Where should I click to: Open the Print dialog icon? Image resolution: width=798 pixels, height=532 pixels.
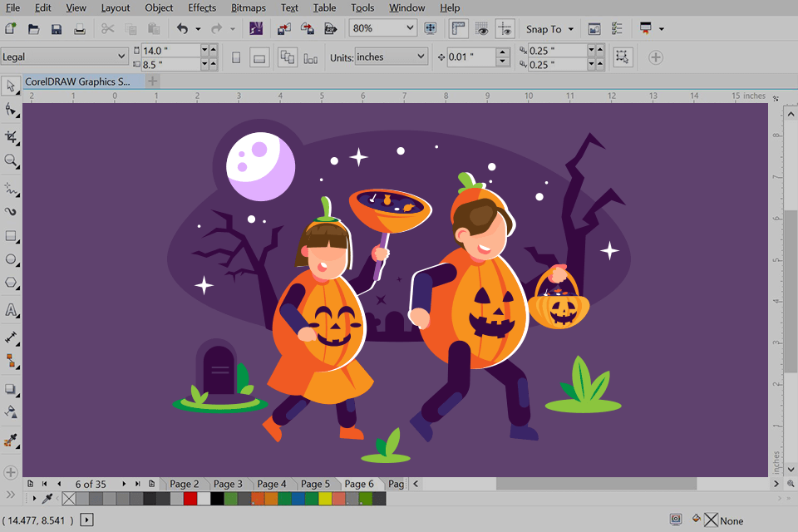pos(79,27)
